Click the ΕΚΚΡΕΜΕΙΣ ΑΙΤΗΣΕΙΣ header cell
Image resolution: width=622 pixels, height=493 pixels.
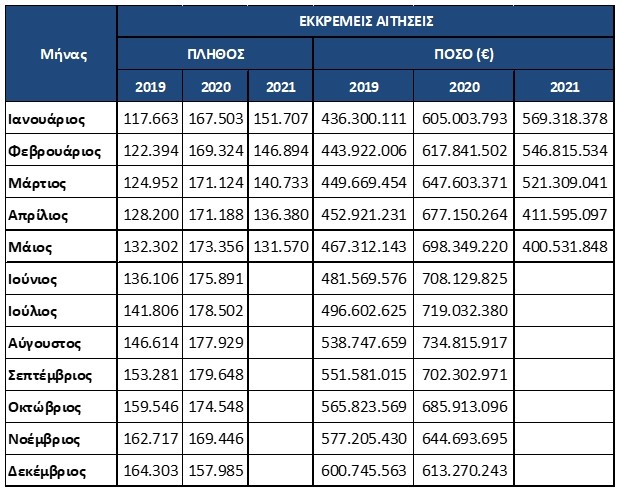[364, 19]
